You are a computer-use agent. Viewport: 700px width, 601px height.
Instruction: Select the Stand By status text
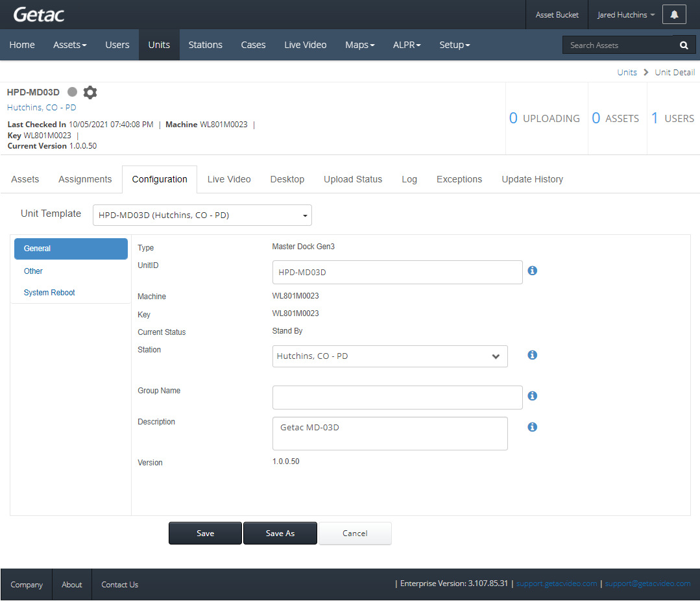click(x=287, y=331)
